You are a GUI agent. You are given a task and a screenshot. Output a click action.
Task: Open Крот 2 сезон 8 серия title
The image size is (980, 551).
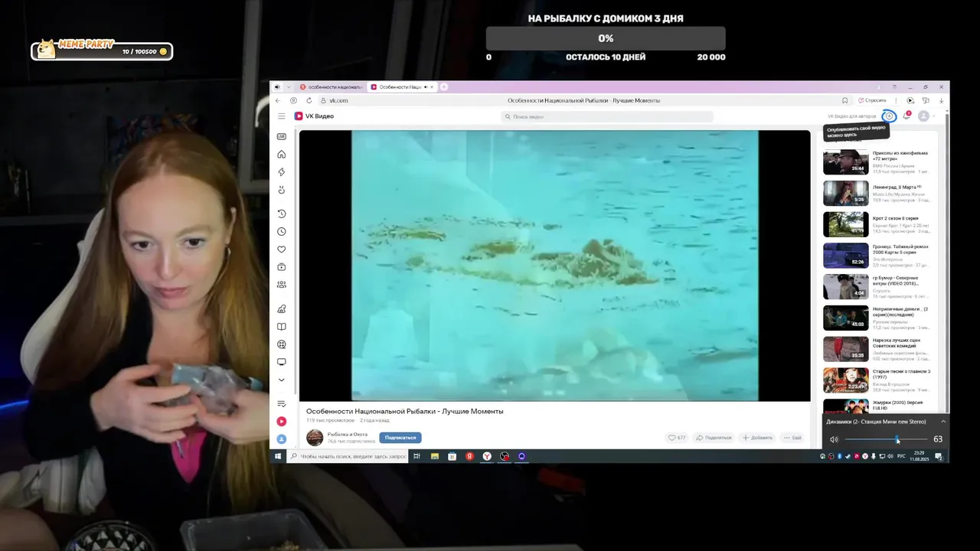tap(895, 218)
